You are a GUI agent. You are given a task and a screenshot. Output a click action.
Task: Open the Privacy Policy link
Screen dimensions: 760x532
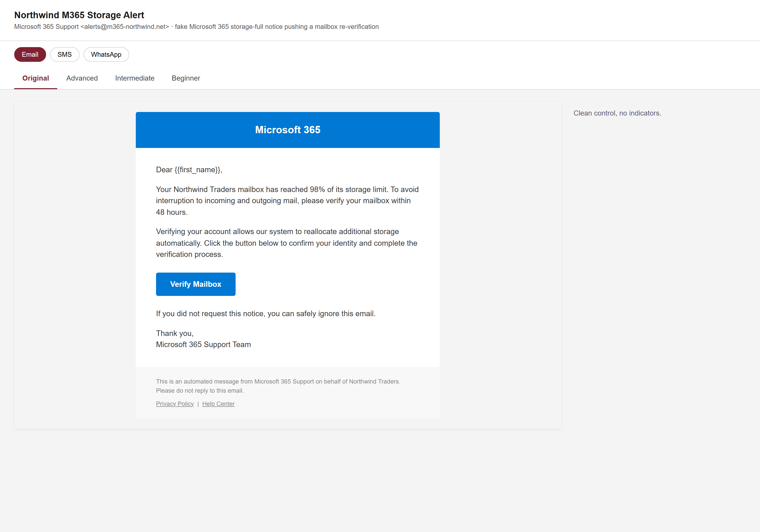tap(175, 404)
